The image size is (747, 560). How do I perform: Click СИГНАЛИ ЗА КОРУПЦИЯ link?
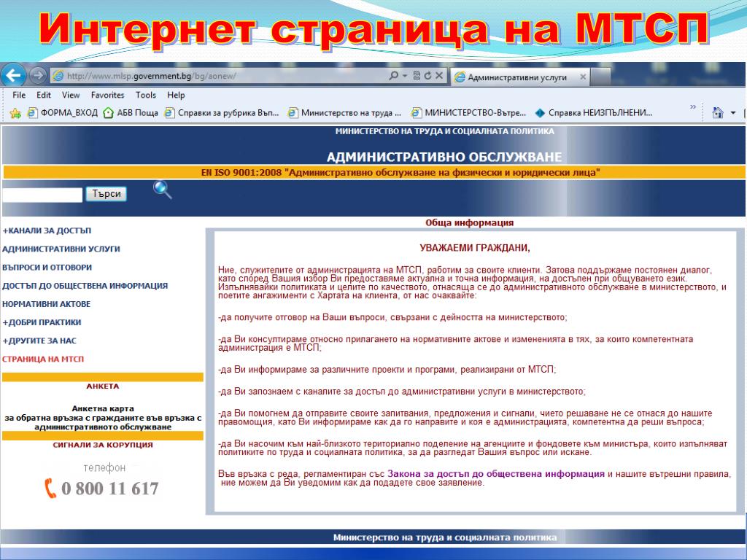pos(103,445)
